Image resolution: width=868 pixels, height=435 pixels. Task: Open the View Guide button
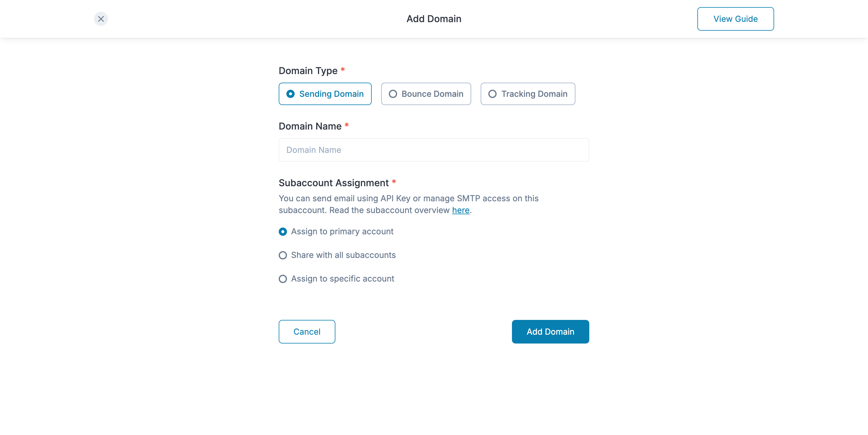pos(735,19)
